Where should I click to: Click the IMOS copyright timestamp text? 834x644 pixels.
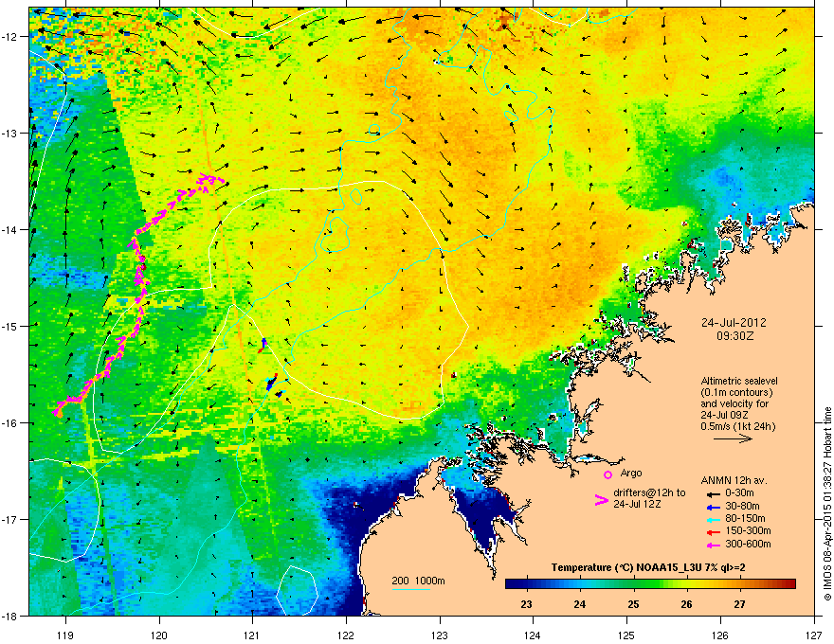(x=827, y=504)
